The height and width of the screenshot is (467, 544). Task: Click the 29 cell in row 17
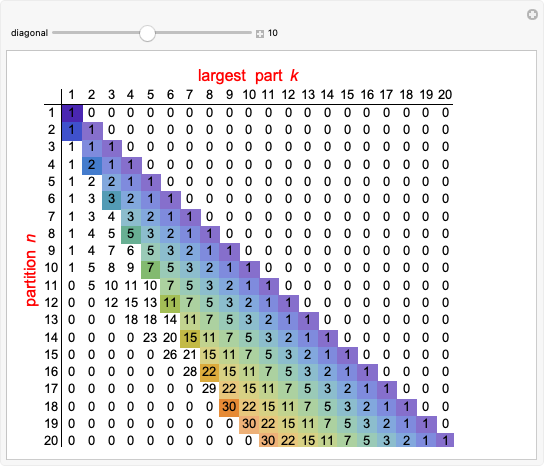[x=209, y=389]
